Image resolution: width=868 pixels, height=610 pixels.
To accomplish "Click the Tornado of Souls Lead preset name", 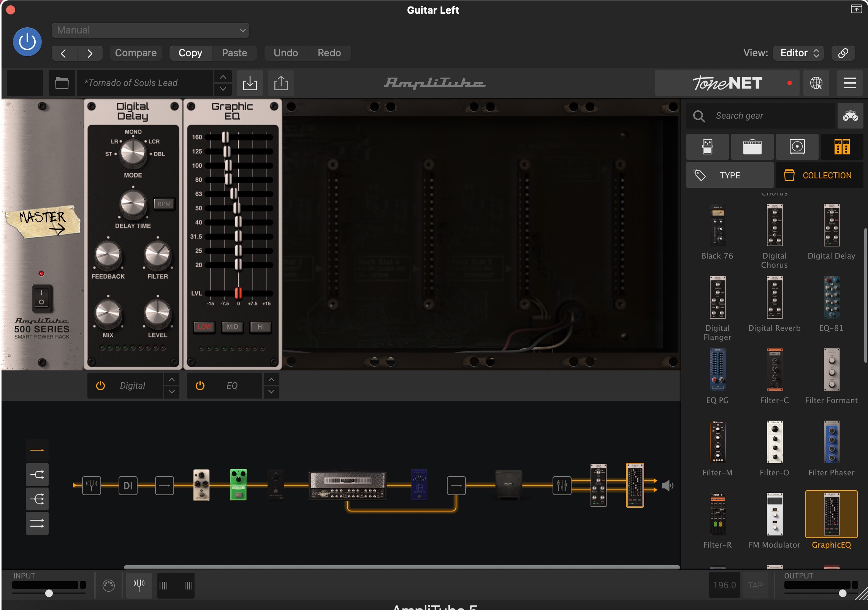I will tap(144, 83).
